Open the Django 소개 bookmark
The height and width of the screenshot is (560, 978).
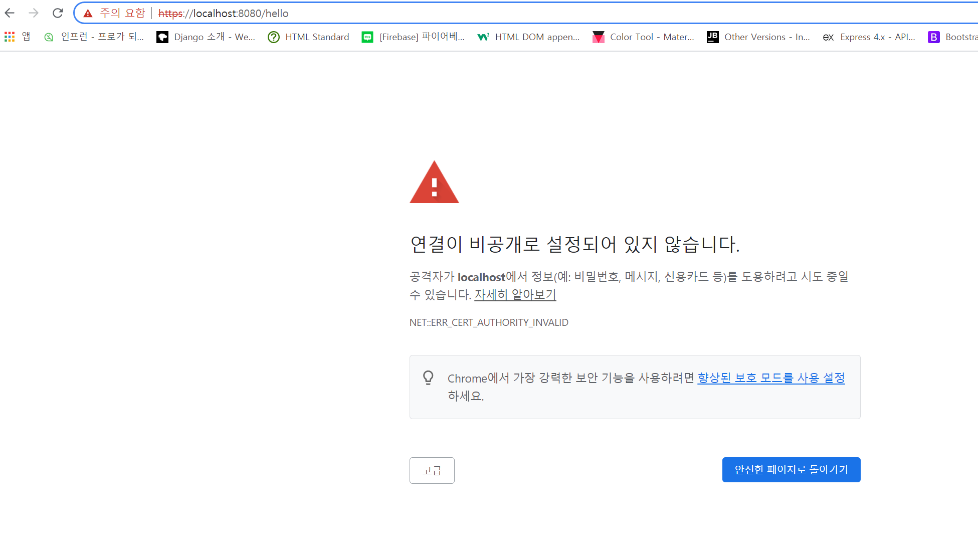206,37
